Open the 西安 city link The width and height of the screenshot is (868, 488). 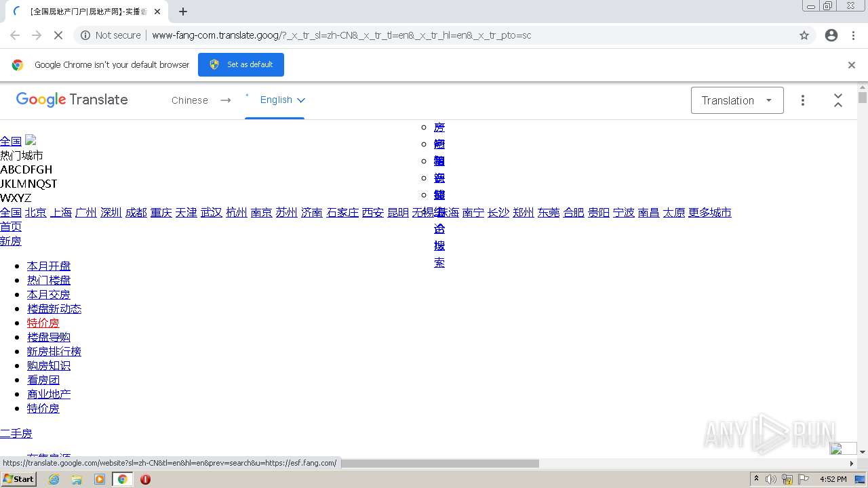click(x=373, y=212)
